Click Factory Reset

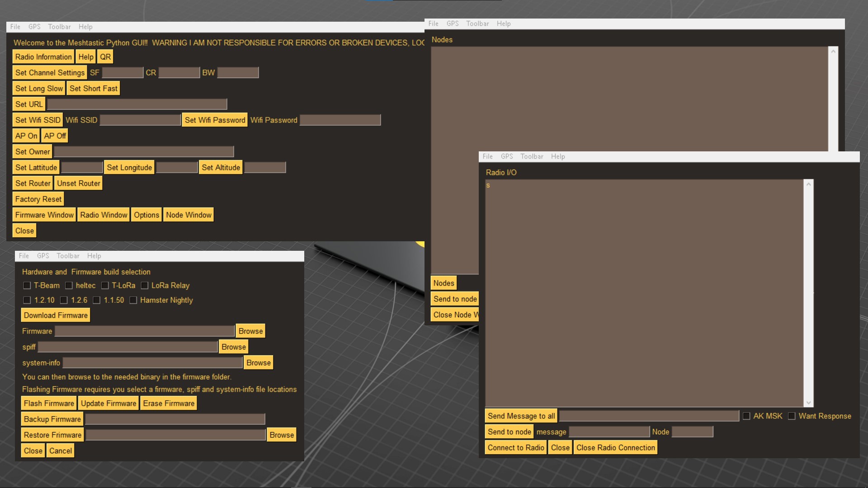point(38,199)
